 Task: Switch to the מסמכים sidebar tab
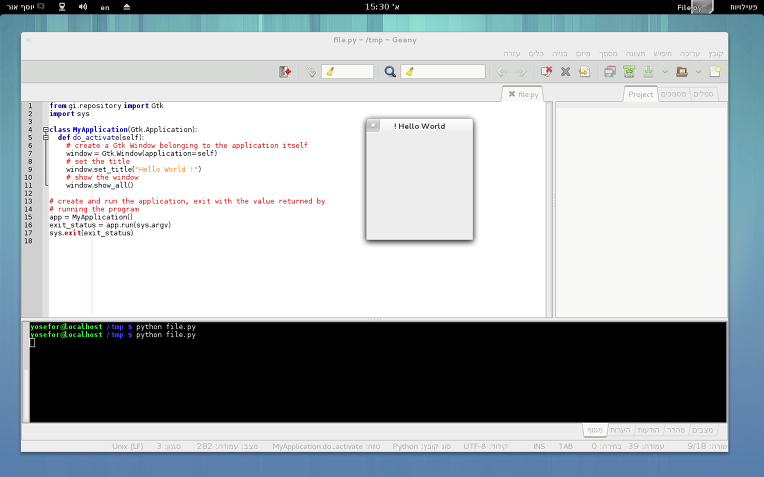tap(673, 94)
